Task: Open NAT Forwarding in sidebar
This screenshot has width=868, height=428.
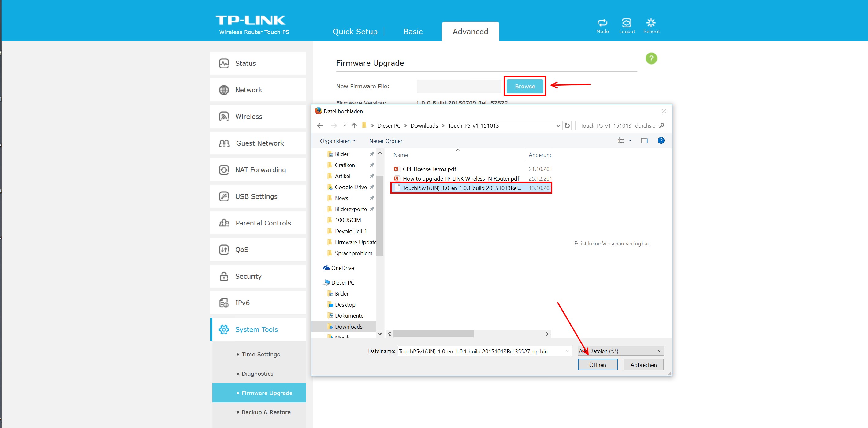Action: coord(258,169)
